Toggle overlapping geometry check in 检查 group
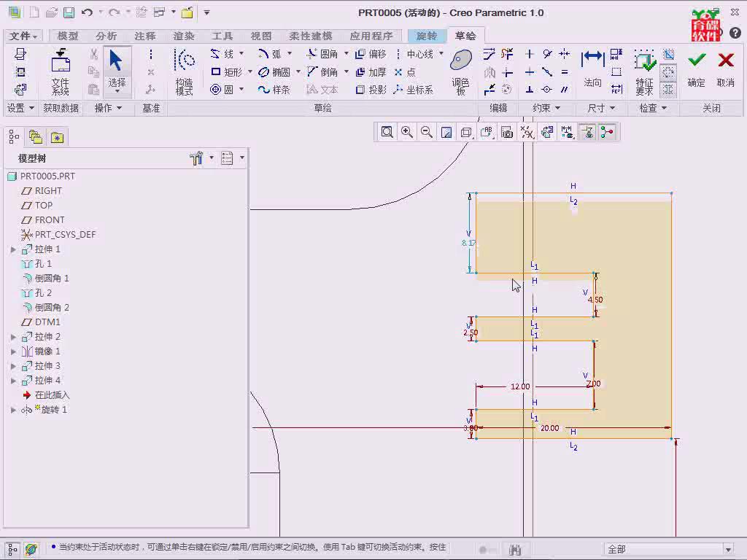Screen dimensions: 747x560 [668, 54]
